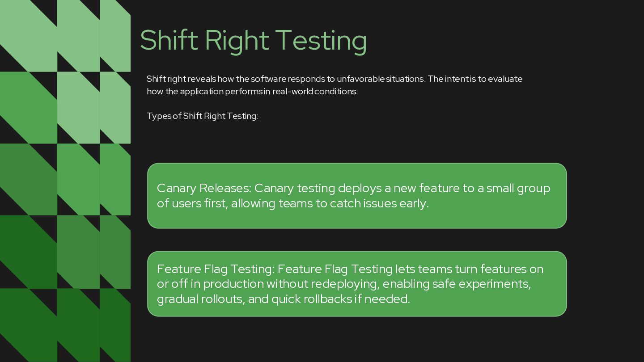Image resolution: width=644 pixels, height=362 pixels.
Task: Click the medium green shape in pattern's middle row
Action: [27, 179]
